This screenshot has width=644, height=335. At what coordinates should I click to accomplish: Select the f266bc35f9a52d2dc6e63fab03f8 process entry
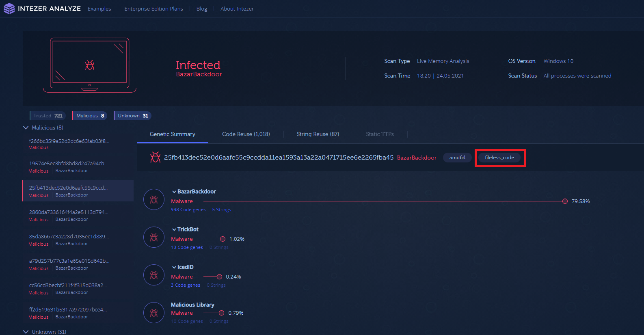pos(69,141)
